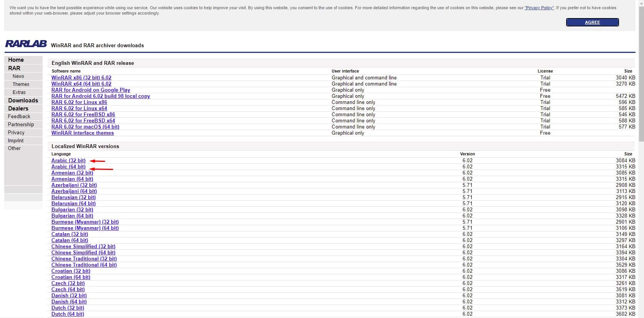Select Themes in the sidebar
This screenshot has height=318, width=644.
point(21,84)
